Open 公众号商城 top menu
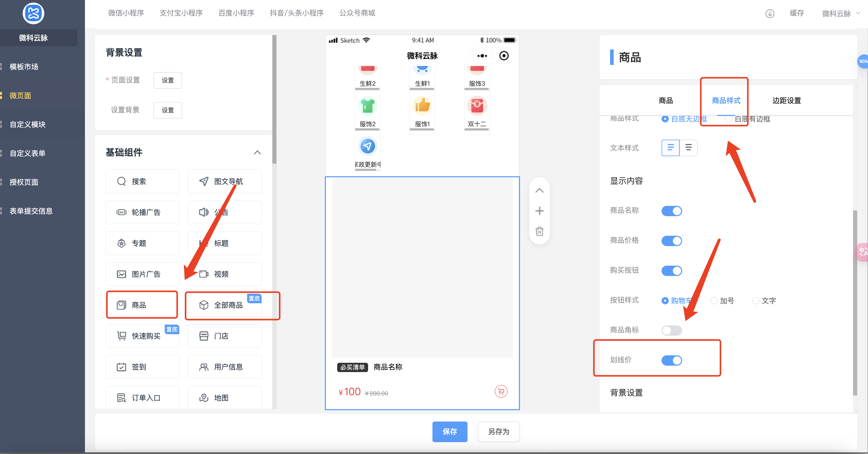 (357, 13)
